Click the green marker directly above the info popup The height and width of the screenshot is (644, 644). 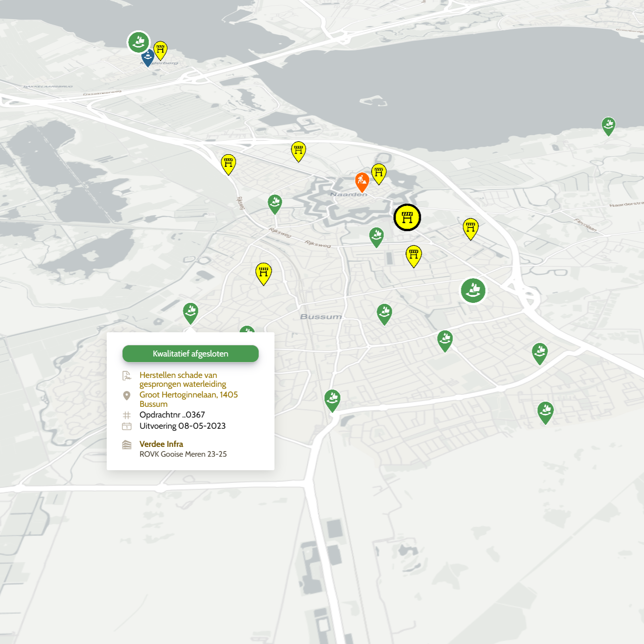click(x=191, y=313)
